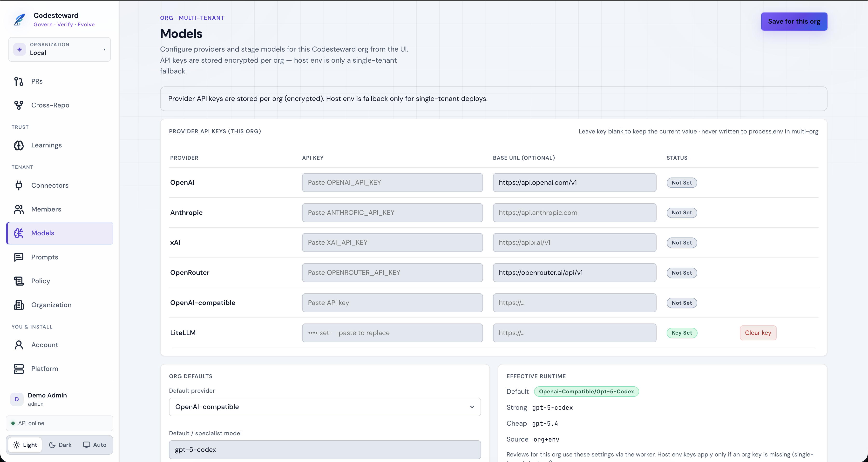This screenshot has width=868, height=462.
Task: Click the organization diamond icon
Action: (x=20, y=49)
